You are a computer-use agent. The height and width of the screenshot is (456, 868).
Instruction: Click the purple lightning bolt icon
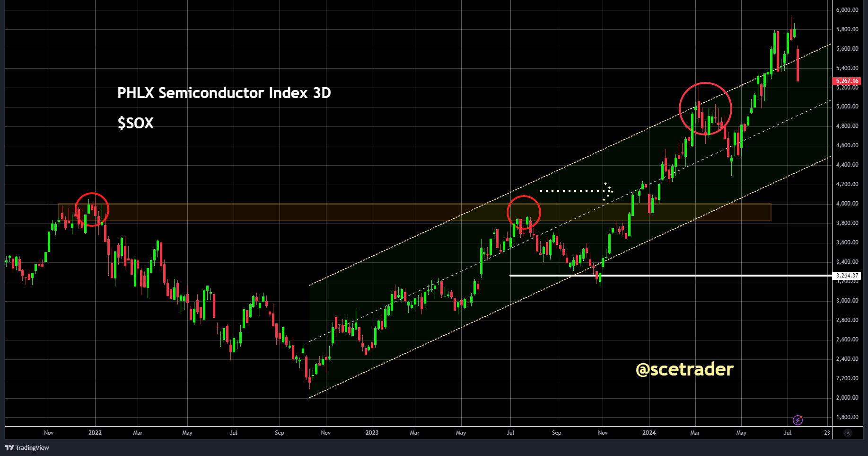point(798,420)
